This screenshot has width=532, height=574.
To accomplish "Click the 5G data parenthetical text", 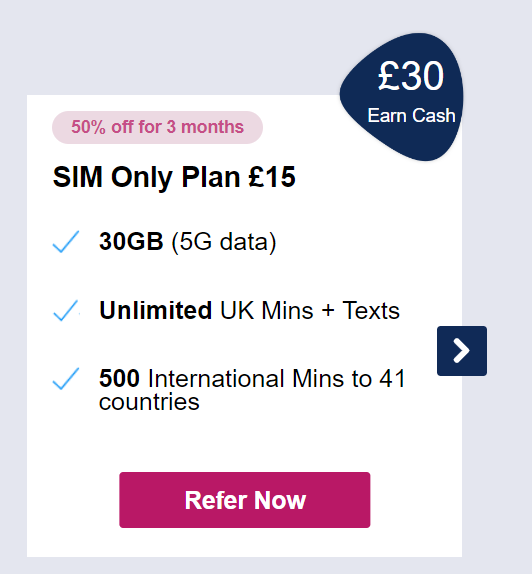I will (224, 242).
